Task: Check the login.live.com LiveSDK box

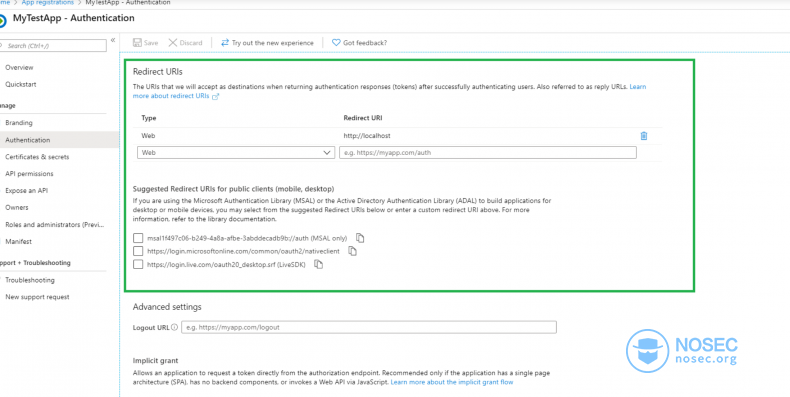Action: (x=138, y=264)
